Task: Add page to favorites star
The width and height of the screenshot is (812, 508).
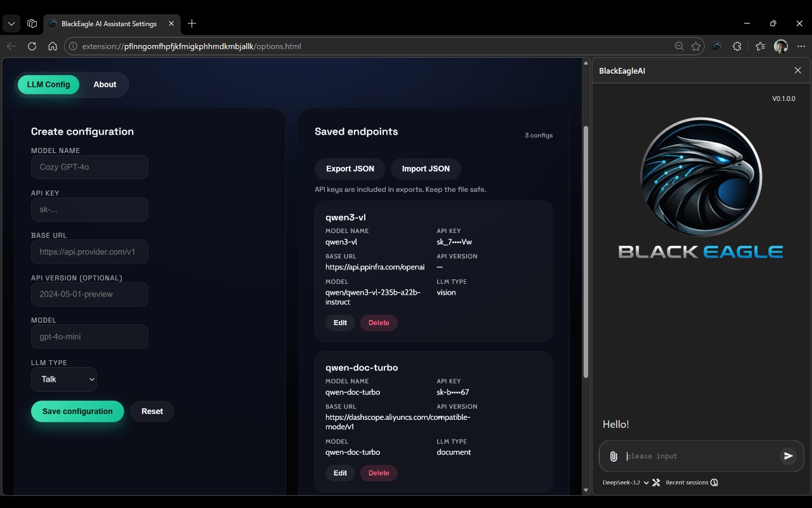Action: (696, 46)
